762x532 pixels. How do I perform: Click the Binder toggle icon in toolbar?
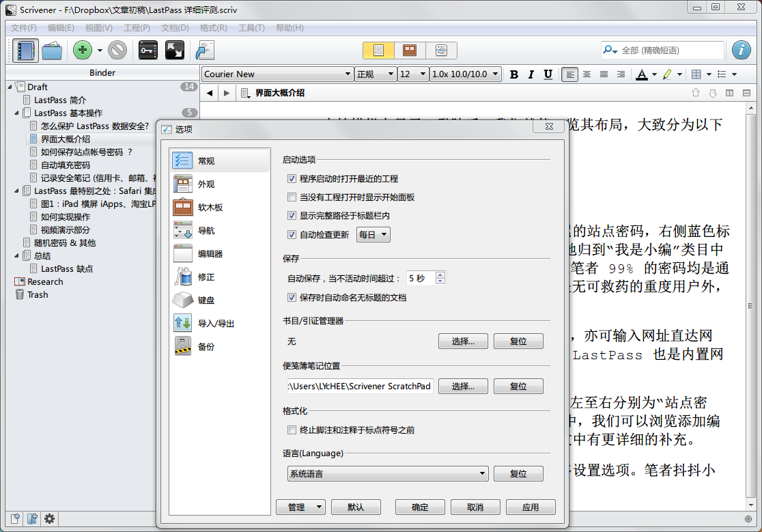pyautogui.click(x=25, y=51)
